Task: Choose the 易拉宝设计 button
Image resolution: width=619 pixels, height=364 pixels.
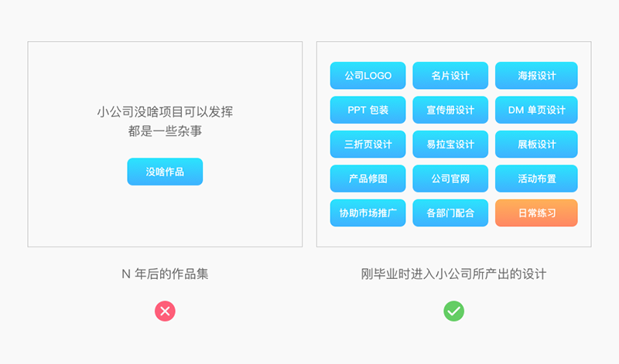Action: pyautogui.click(x=450, y=145)
